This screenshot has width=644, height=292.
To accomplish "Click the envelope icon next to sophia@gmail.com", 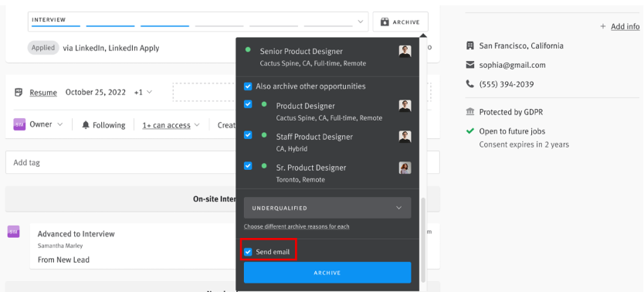I will click(469, 65).
